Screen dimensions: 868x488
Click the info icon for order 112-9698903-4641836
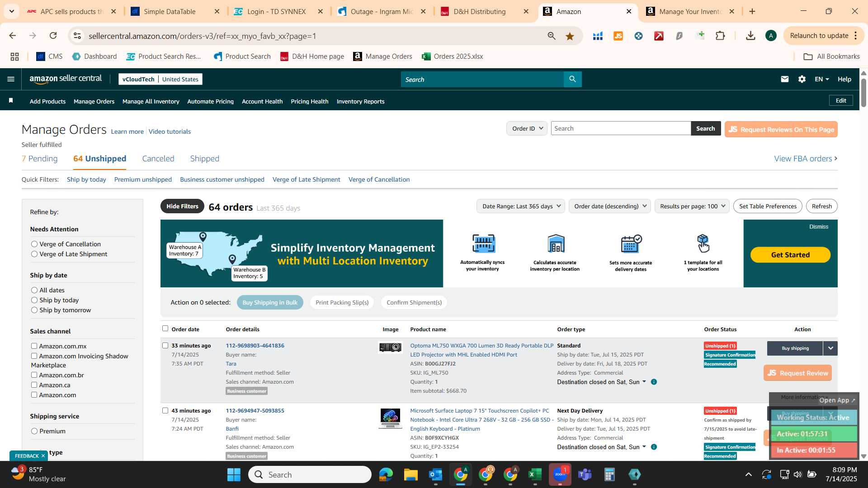(x=654, y=382)
